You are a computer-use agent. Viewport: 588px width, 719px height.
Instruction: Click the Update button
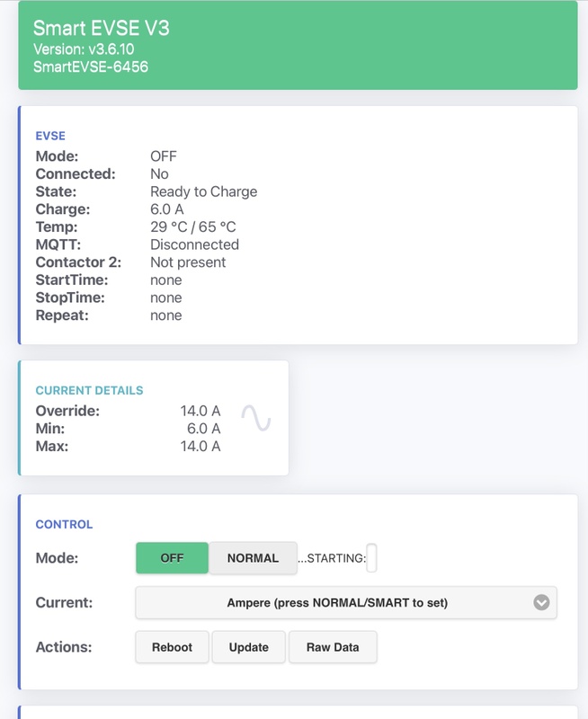click(x=248, y=647)
